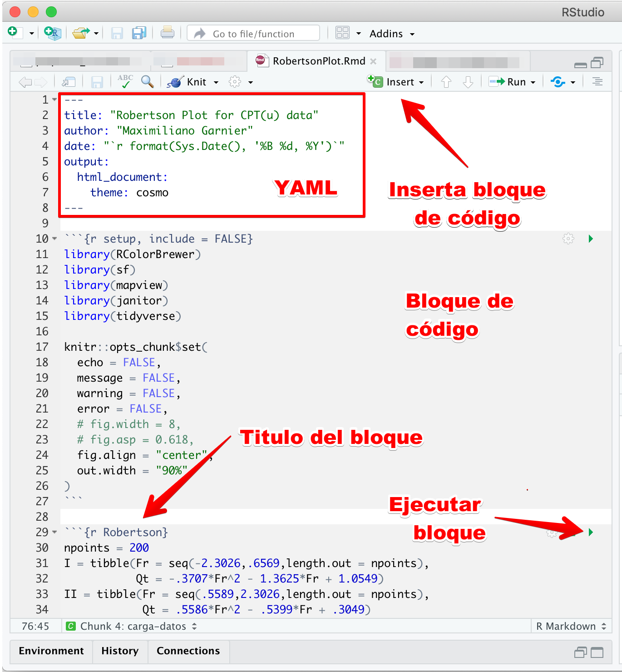This screenshot has height=672, width=622.
Task: Minimize the Environment pane
Action: tap(581, 653)
